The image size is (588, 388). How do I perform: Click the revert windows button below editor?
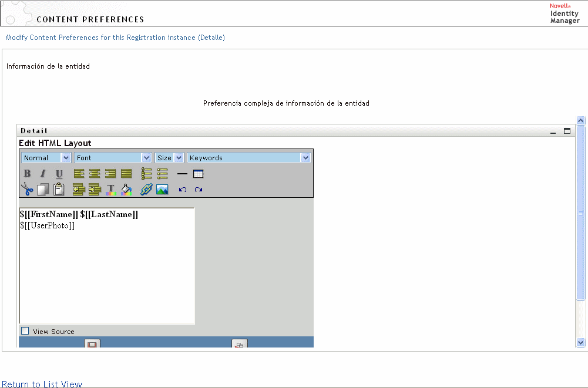point(240,343)
